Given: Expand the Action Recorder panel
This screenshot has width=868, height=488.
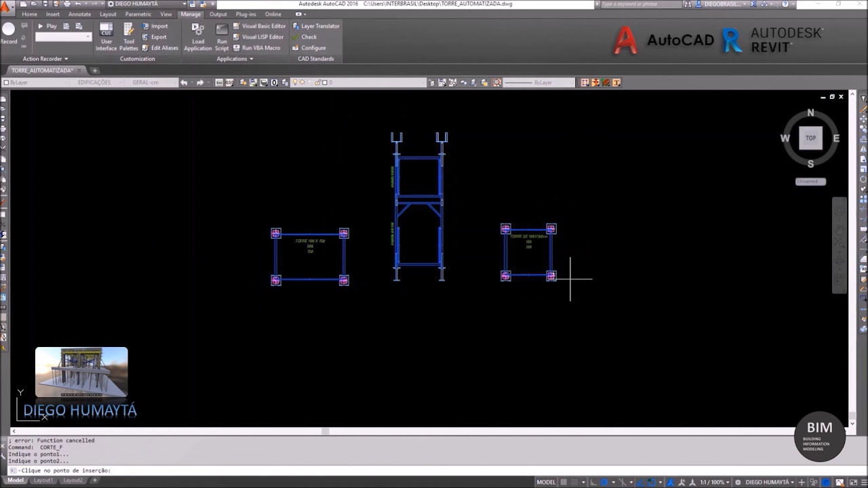Looking at the screenshot, I should tap(45, 59).
